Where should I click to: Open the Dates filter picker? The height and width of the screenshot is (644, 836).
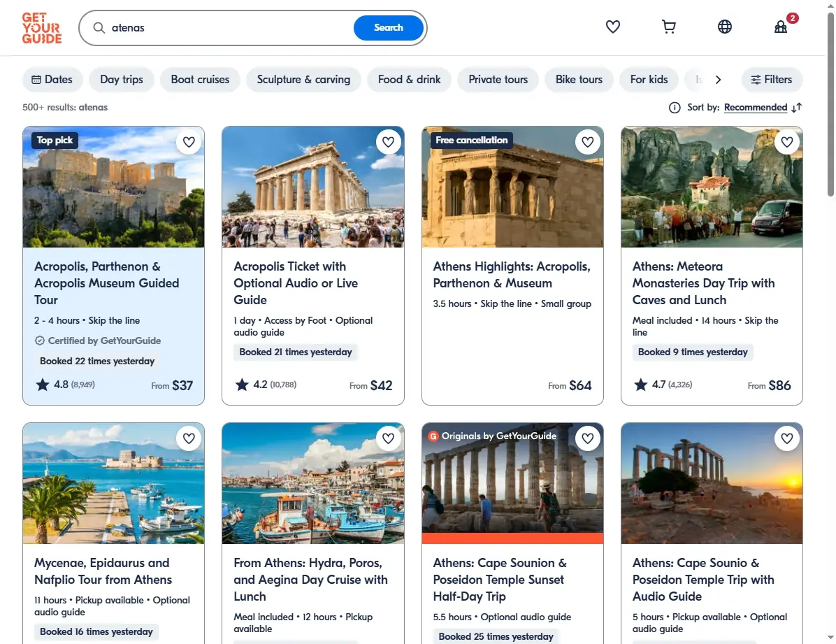(x=52, y=80)
